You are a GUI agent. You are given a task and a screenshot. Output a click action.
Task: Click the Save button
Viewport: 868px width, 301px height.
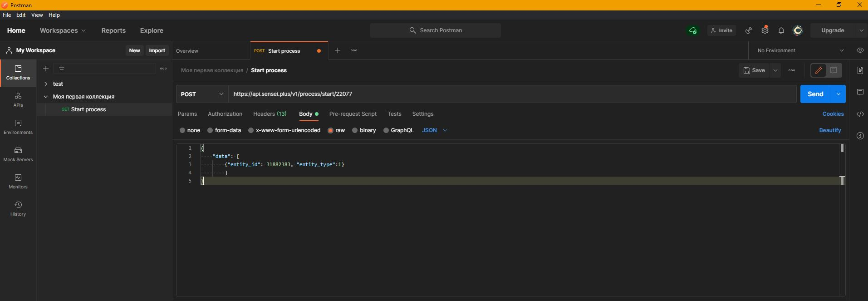point(754,70)
